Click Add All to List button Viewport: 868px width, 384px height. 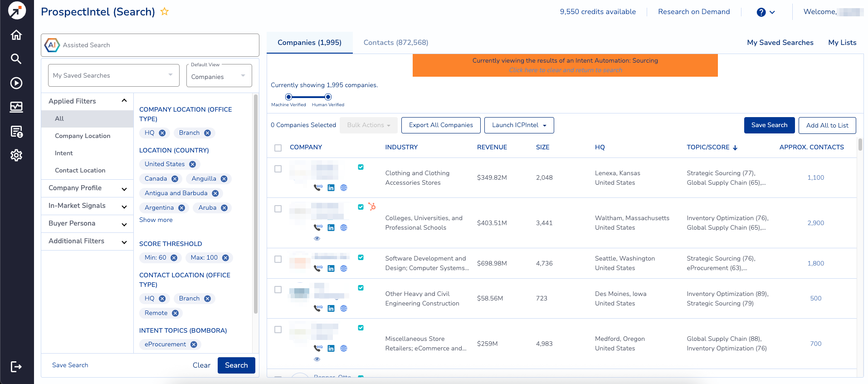click(x=827, y=126)
